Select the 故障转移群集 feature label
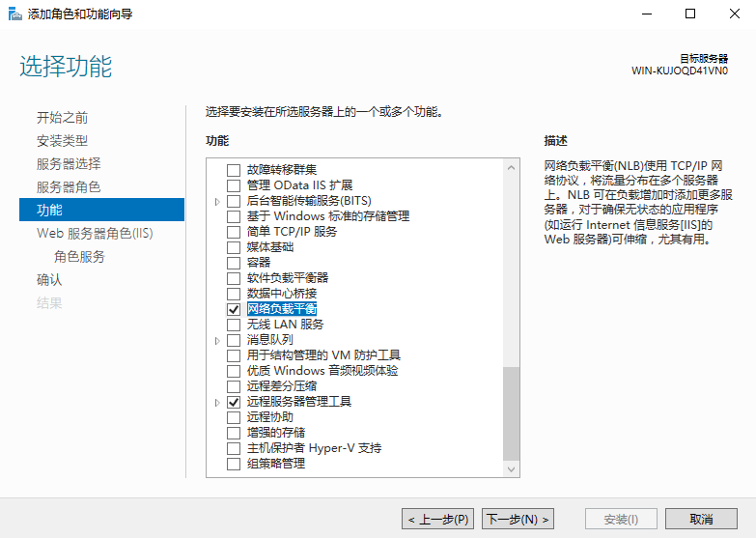Viewport: 756px width, 538px height. click(282, 170)
